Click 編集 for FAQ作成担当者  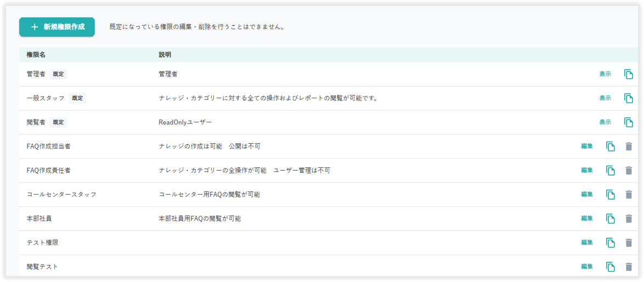click(587, 146)
